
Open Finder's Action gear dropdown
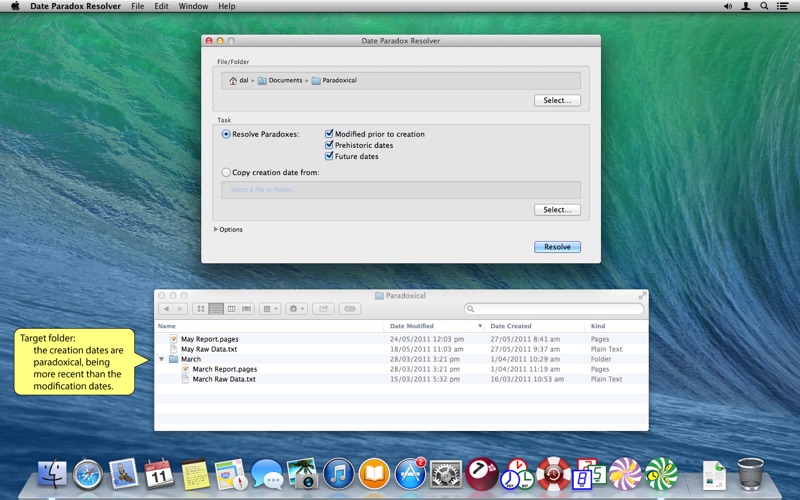296,309
